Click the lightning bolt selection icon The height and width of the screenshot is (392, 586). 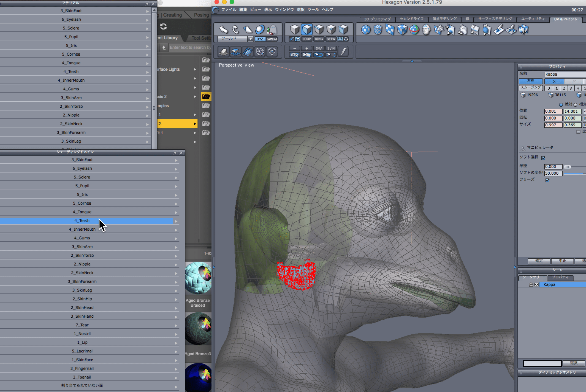(344, 51)
